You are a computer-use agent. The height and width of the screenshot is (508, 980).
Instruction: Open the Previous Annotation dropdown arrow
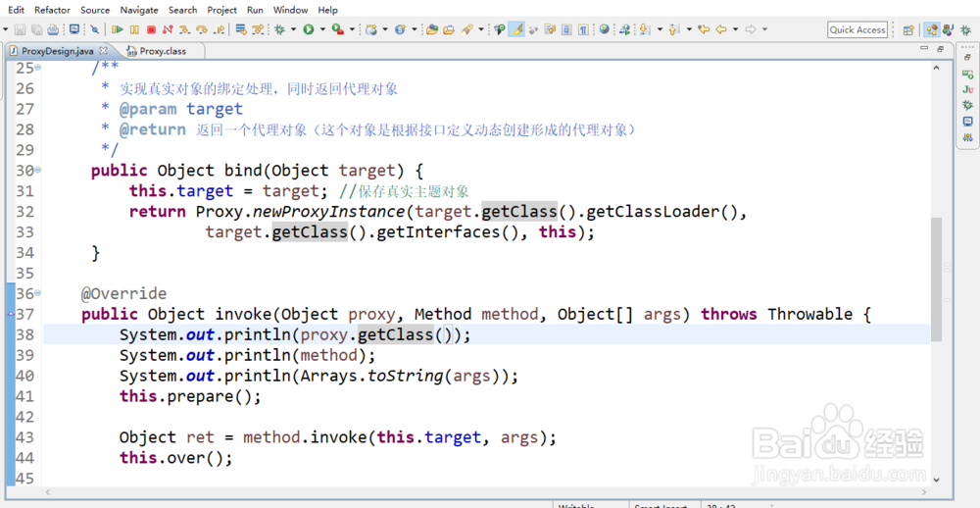689,29
